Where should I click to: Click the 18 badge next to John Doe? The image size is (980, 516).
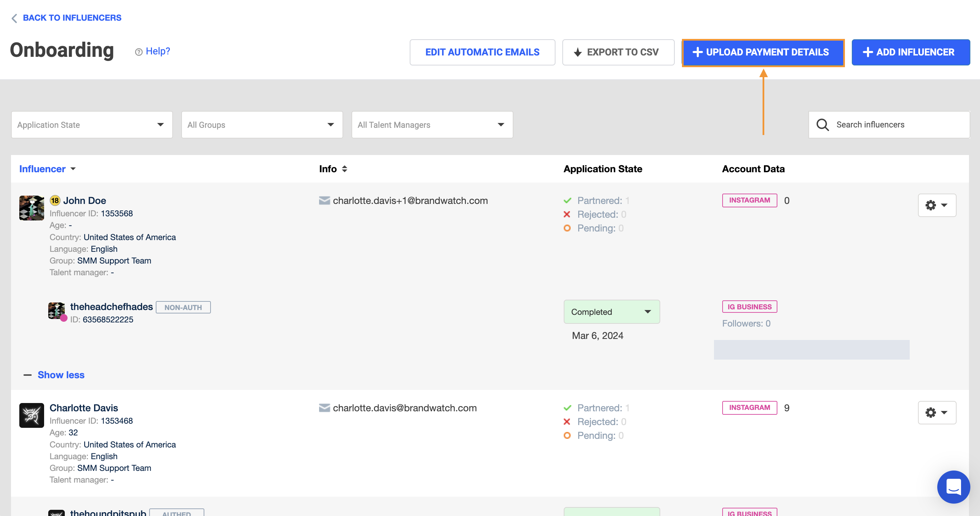tap(55, 200)
